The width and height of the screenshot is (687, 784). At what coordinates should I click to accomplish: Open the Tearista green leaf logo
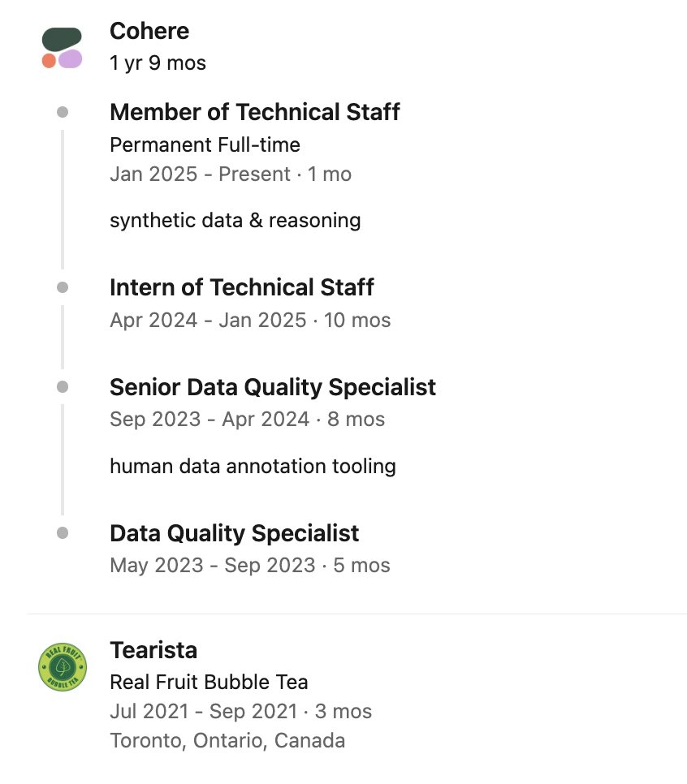(63, 667)
